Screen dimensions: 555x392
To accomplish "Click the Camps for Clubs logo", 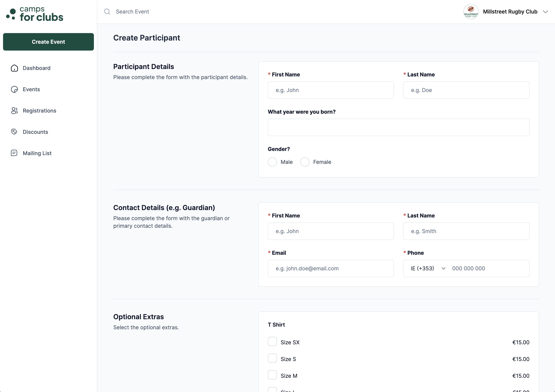I will pyautogui.click(x=35, y=14).
